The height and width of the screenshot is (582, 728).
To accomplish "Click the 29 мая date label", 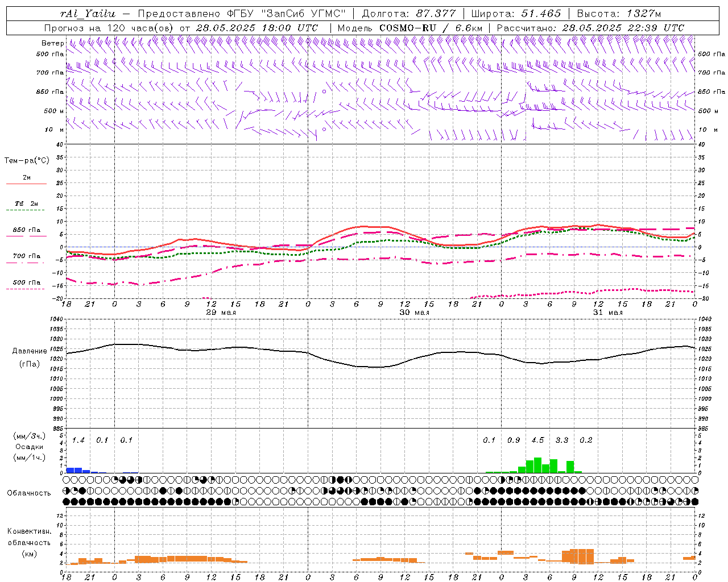I will coord(221,313).
